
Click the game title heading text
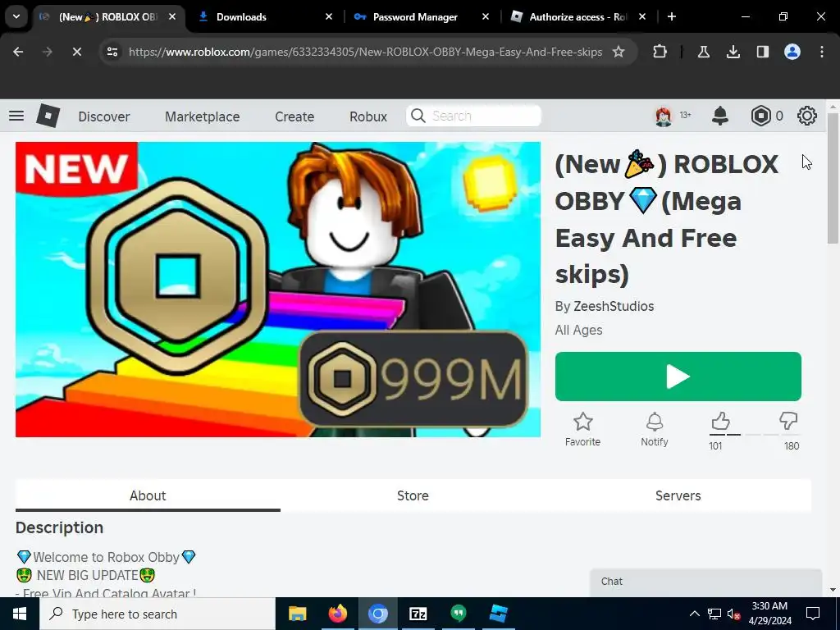(x=667, y=219)
